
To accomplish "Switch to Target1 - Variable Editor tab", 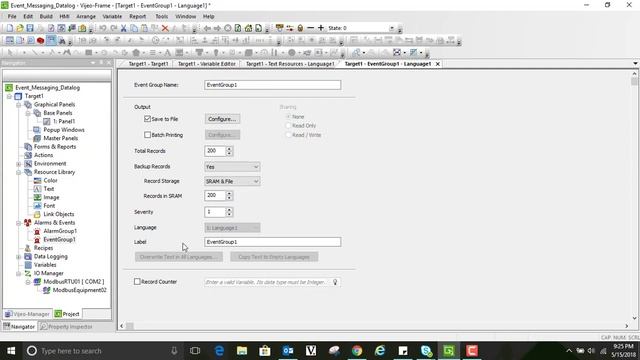I will click(x=207, y=64).
